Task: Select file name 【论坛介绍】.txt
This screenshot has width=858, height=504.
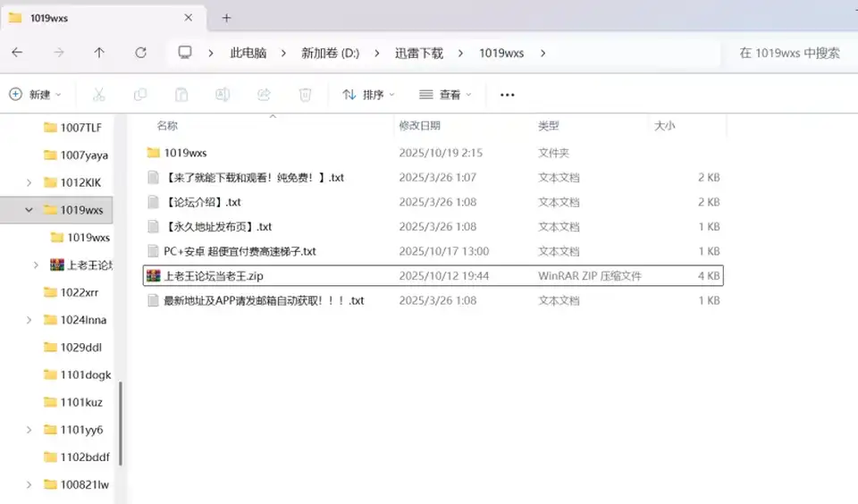Action: coord(203,202)
